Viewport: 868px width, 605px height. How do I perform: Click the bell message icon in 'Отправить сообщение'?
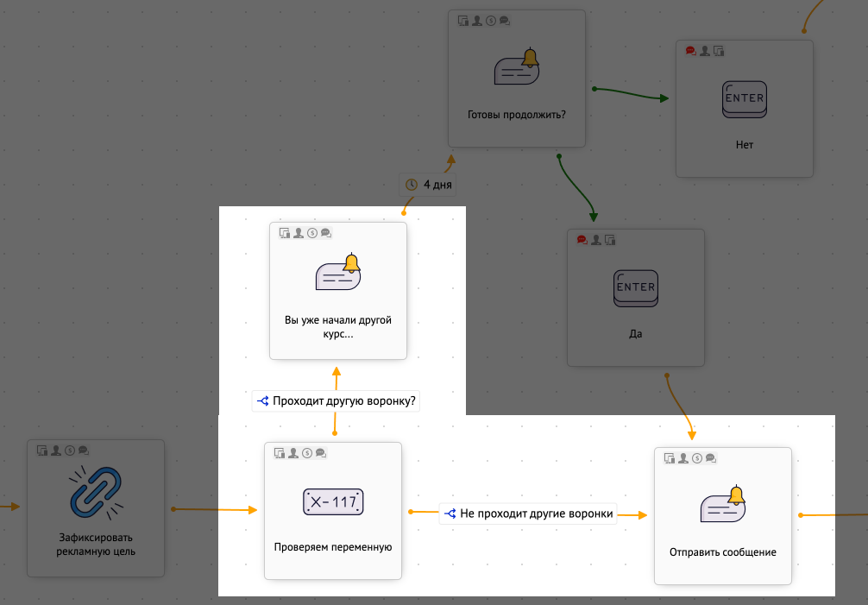tap(723, 507)
